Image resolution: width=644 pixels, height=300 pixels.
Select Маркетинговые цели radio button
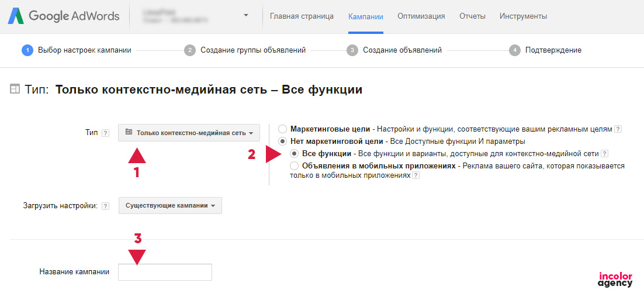[x=283, y=129]
